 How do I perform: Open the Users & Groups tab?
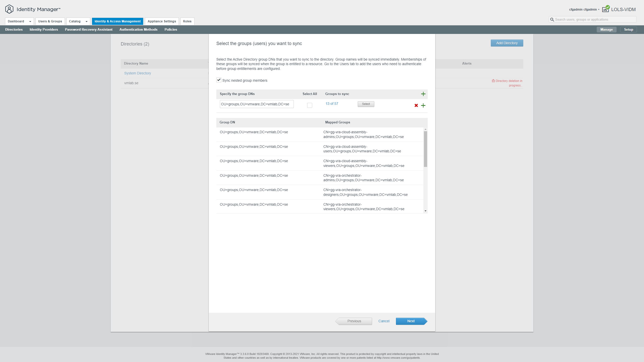tap(50, 21)
